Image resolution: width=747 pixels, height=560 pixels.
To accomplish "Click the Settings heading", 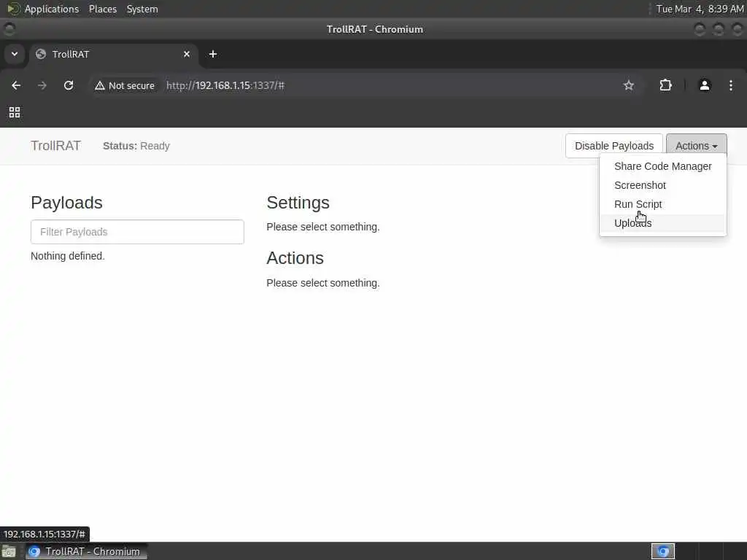I will click(x=298, y=203).
